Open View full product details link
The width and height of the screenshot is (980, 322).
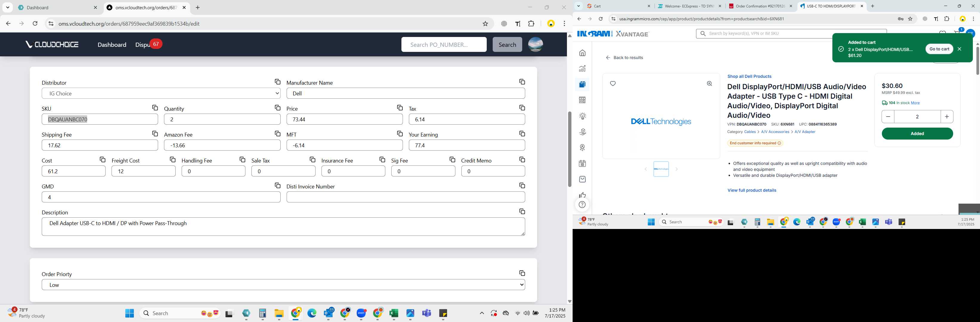[751, 190]
